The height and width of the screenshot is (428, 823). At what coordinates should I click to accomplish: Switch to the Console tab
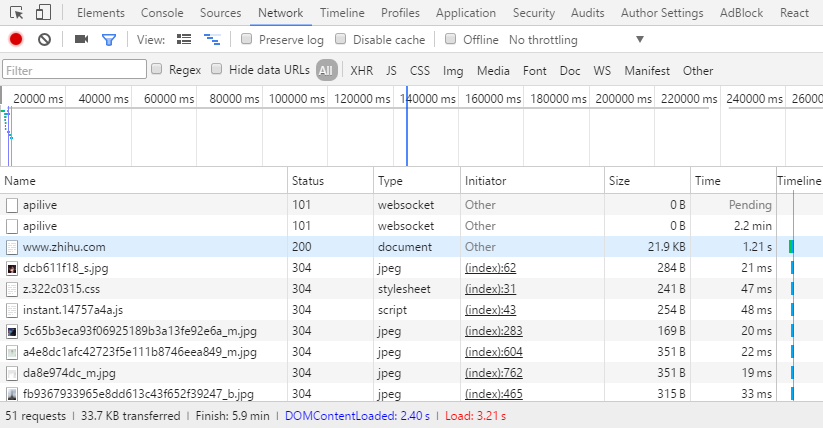pyautogui.click(x=162, y=13)
